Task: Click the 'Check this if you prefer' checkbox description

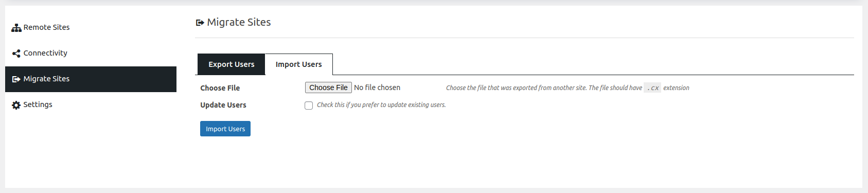Action: pyautogui.click(x=381, y=105)
